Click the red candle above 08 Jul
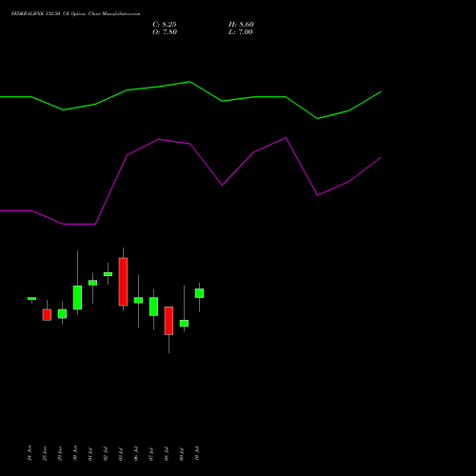This screenshot has width=476, height=476. point(169,321)
